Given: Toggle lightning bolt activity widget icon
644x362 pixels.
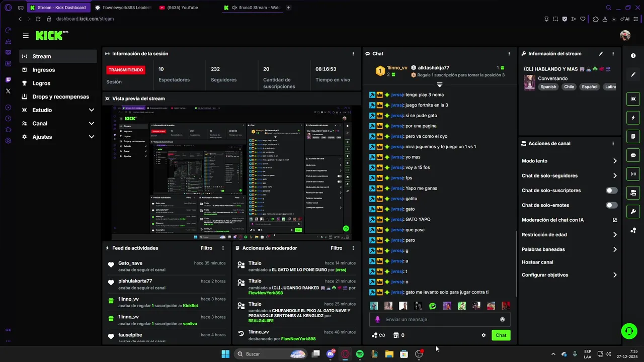Looking at the screenshot, I should click(633, 118).
